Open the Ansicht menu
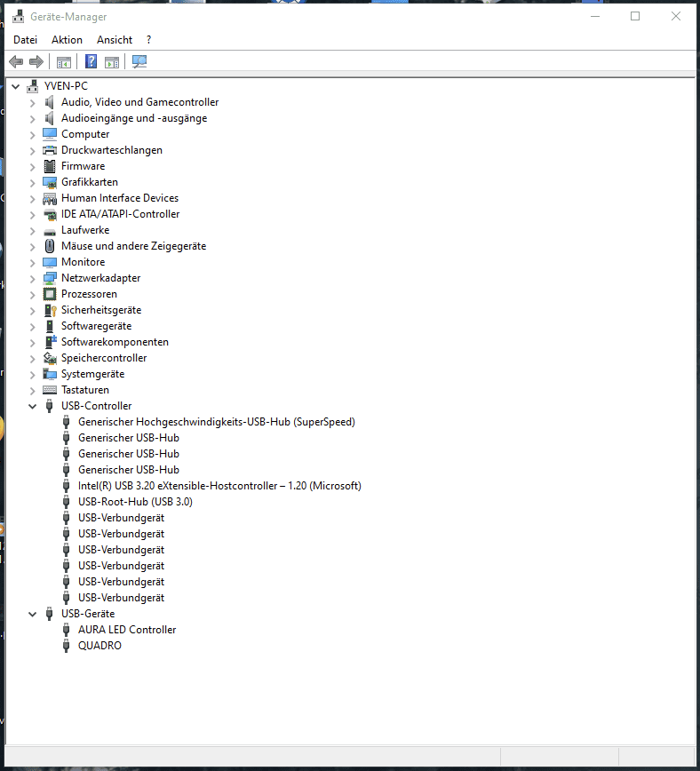This screenshot has height=771, width=700. coord(115,40)
